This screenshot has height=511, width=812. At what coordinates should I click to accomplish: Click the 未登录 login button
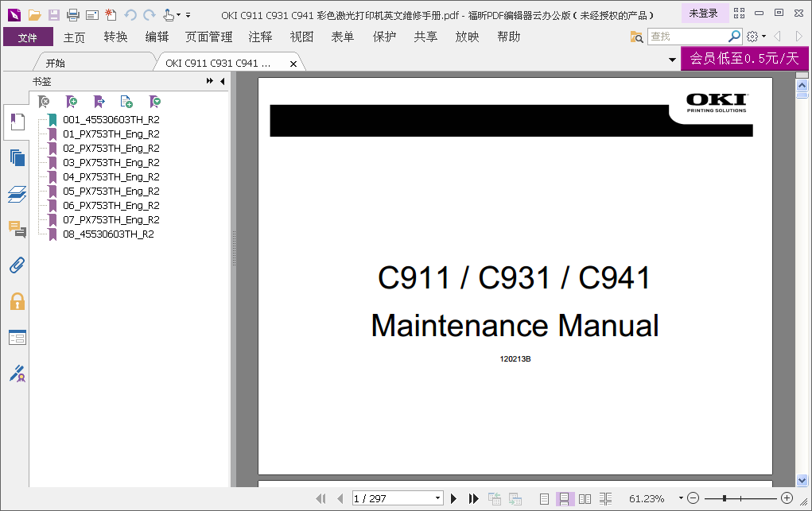tap(703, 13)
